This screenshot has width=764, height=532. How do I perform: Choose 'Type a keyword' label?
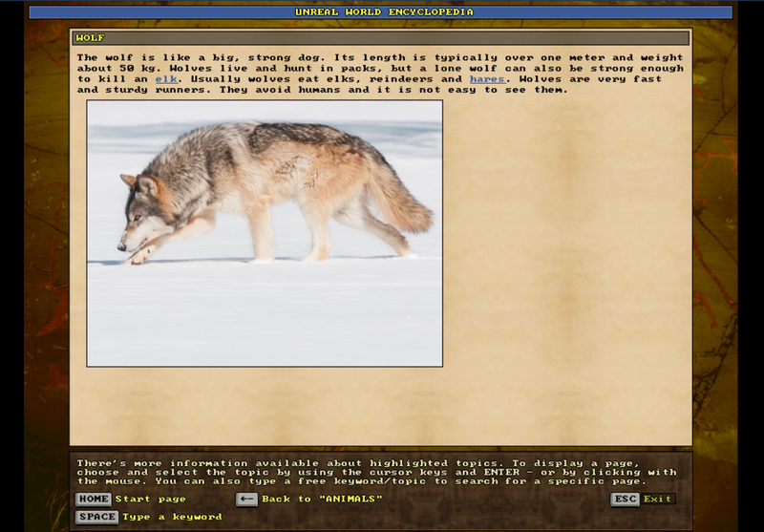point(172,517)
